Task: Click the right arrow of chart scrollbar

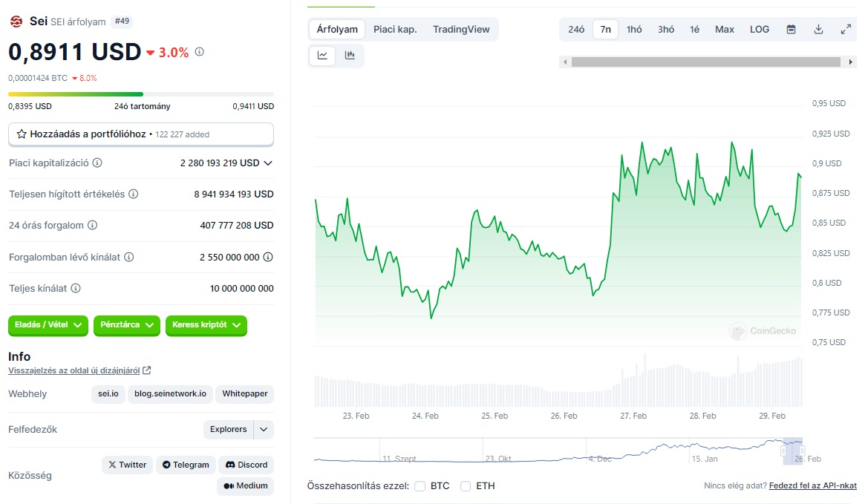Action: tap(851, 62)
